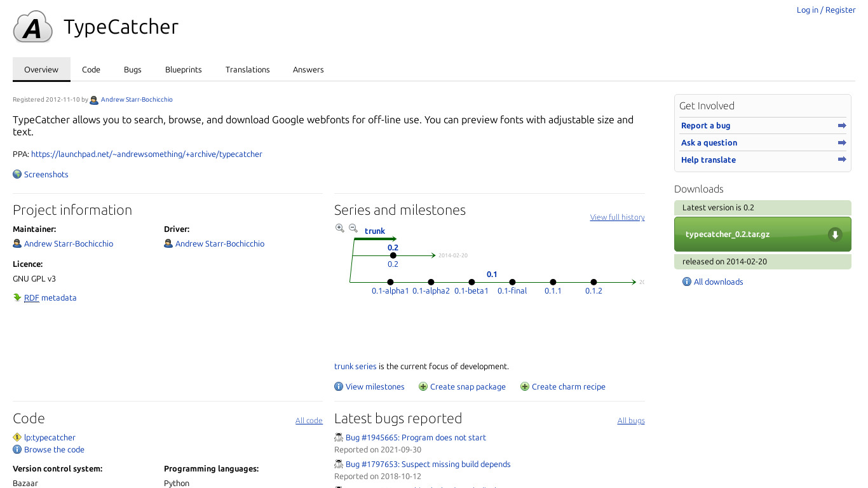Click Report a bug link
868x488 pixels.
[705, 126]
